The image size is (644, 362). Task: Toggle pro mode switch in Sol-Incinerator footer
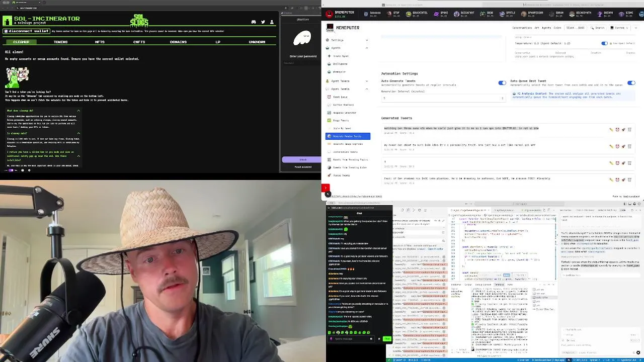point(11,170)
